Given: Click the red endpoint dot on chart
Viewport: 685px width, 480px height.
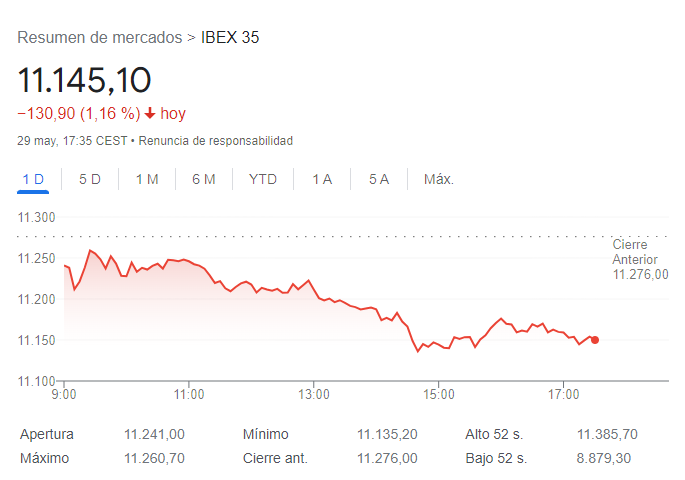Looking at the screenshot, I should [595, 340].
